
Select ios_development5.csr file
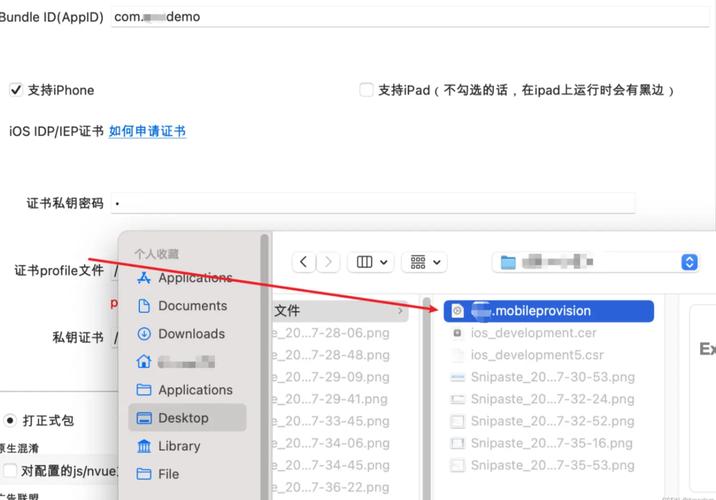click(x=527, y=355)
